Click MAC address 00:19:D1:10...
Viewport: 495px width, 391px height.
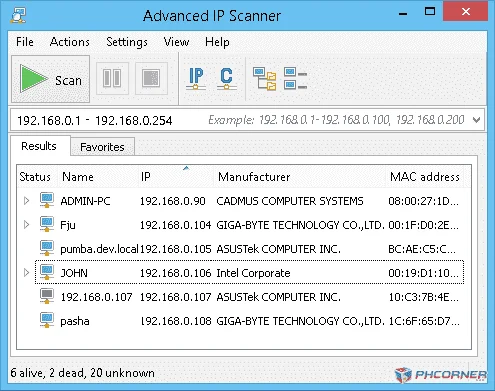pyautogui.click(x=424, y=273)
